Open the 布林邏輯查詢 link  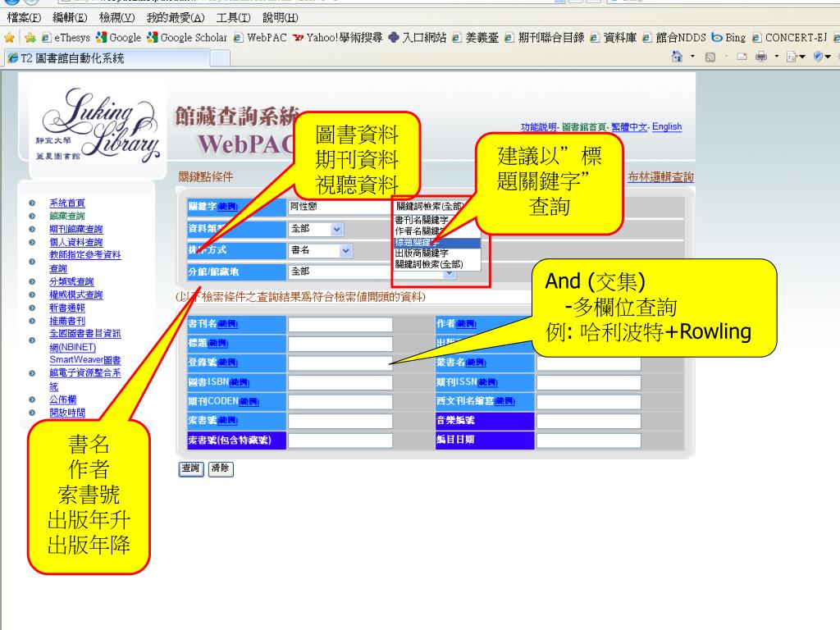tap(660, 177)
